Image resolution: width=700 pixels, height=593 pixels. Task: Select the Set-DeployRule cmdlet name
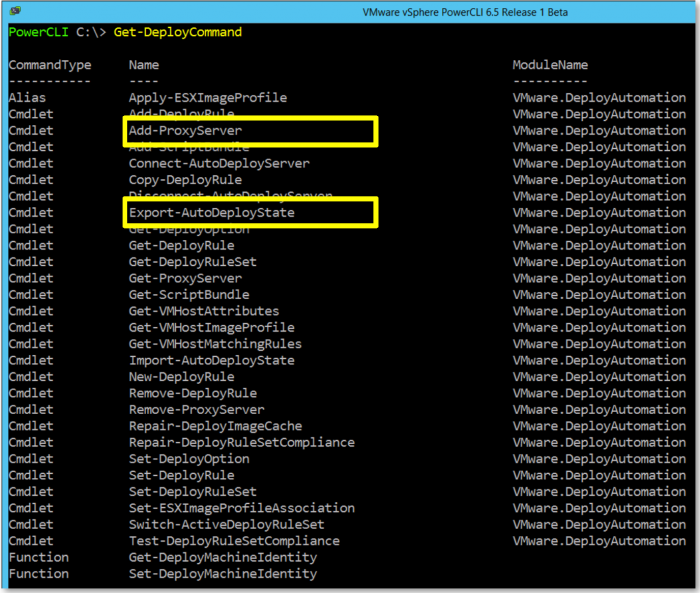pos(182,476)
